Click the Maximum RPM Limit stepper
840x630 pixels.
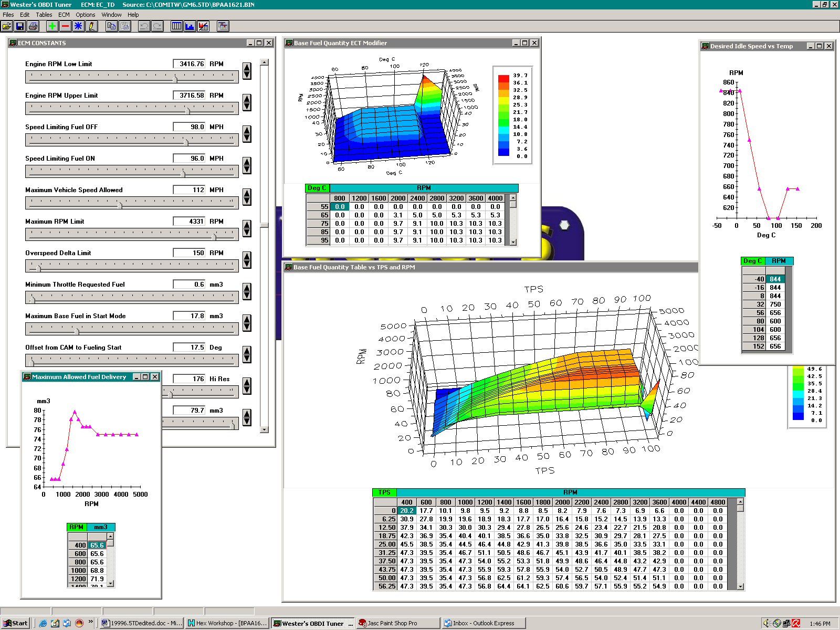[x=247, y=228]
